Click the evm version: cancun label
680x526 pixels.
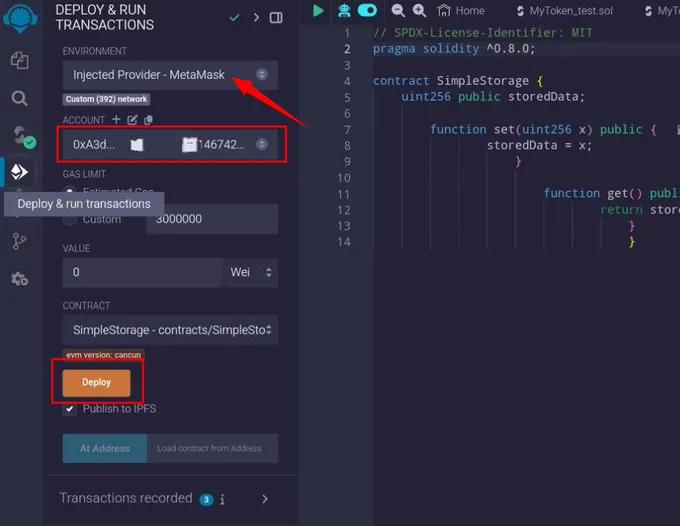click(x=103, y=355)
